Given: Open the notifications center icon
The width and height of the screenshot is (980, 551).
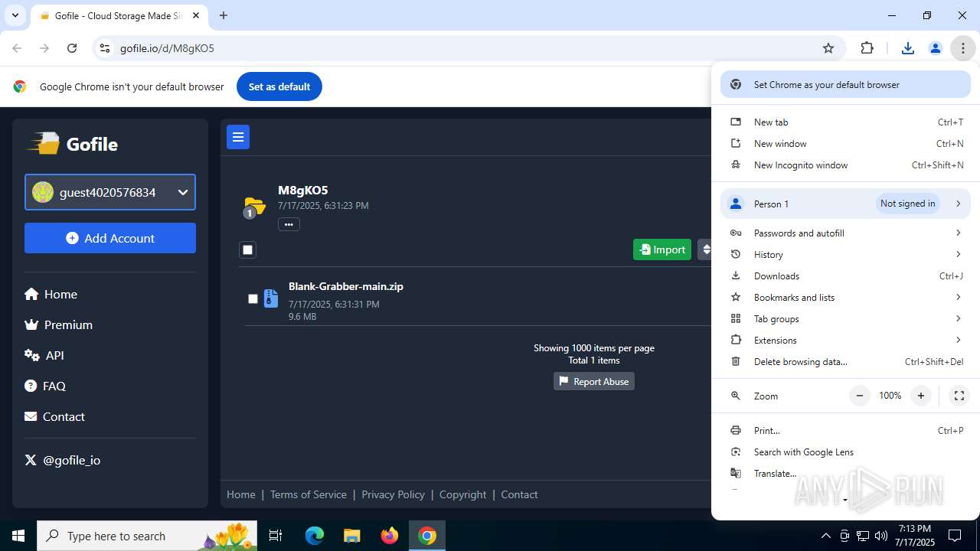Looking at the screenshot, I should tap(955, 536).
